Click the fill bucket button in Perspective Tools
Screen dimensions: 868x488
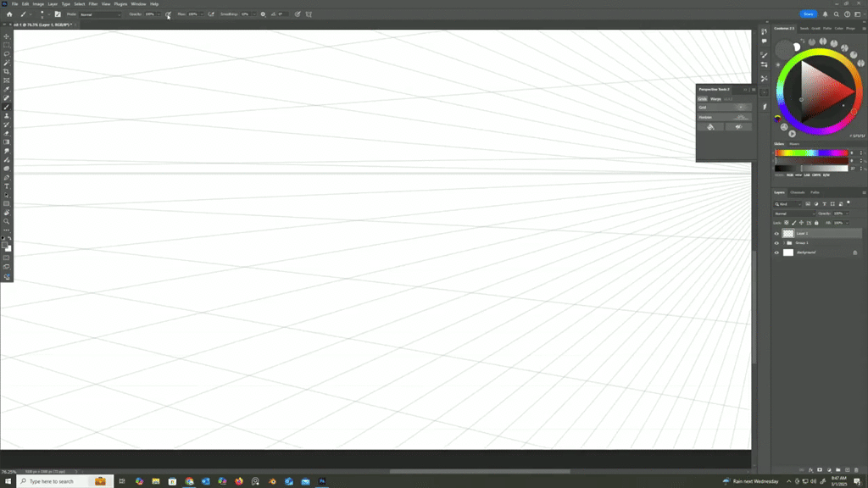coord(711,127)
